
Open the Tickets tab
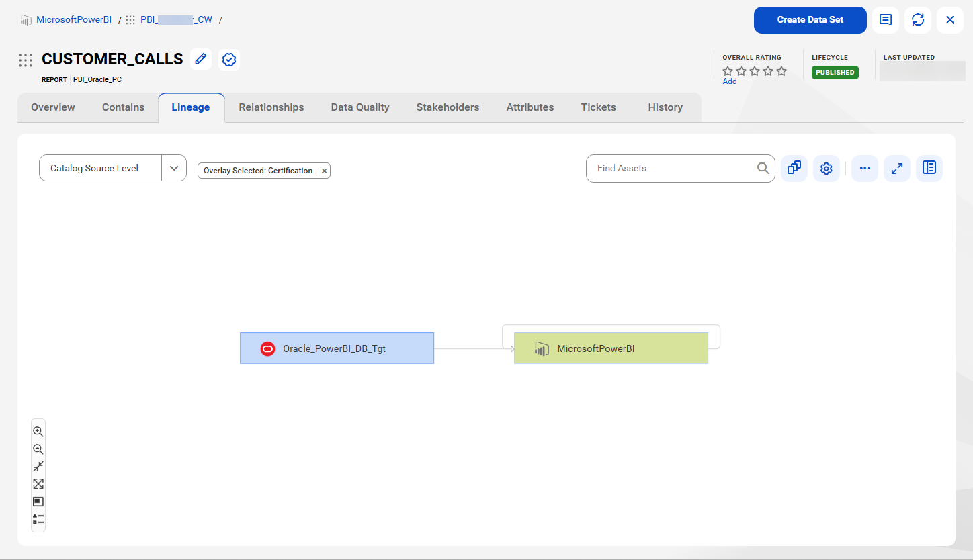599,107
